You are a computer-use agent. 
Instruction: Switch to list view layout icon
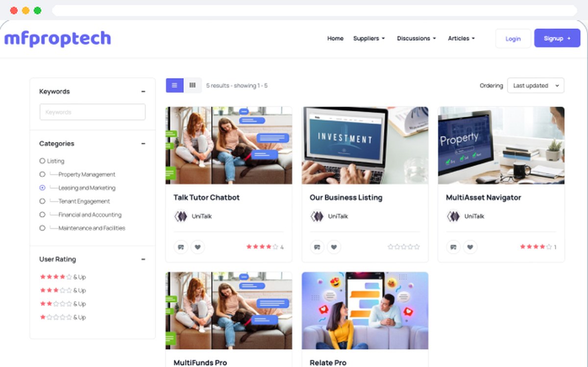click(x=174, y=85)
